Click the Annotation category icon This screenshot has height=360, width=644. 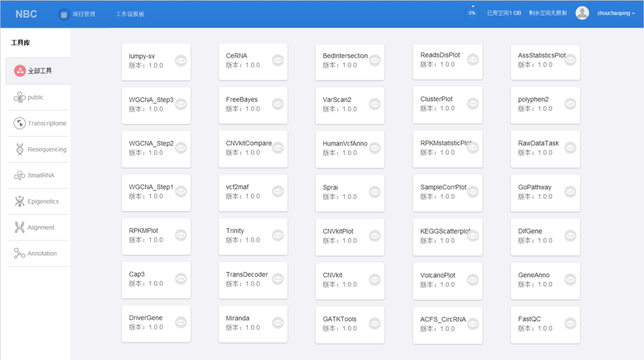point(19,253)
